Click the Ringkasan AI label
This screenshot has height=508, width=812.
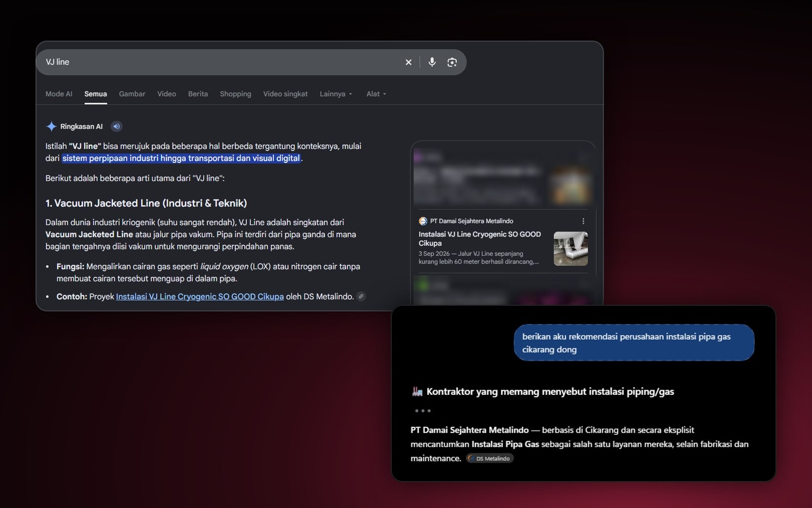(81, 126)
